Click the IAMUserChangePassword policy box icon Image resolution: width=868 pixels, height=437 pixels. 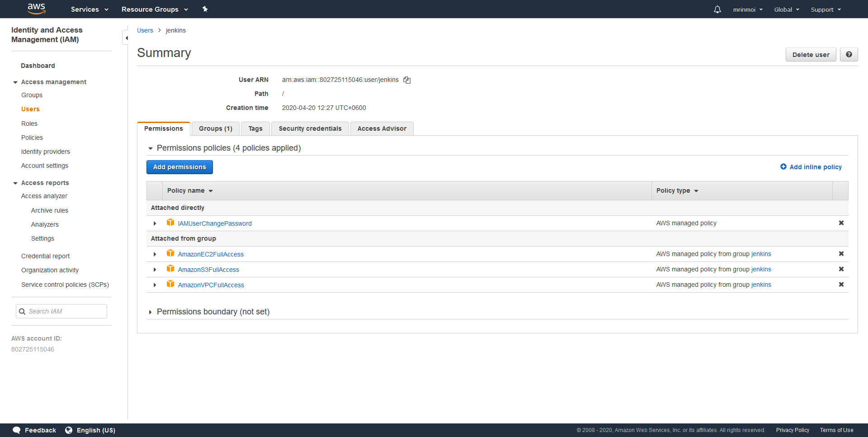(170, 223)
